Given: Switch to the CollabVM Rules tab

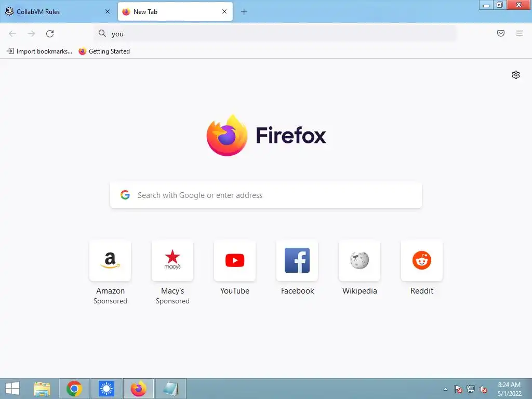Looking at the screenshot, I should click(58, 12).
